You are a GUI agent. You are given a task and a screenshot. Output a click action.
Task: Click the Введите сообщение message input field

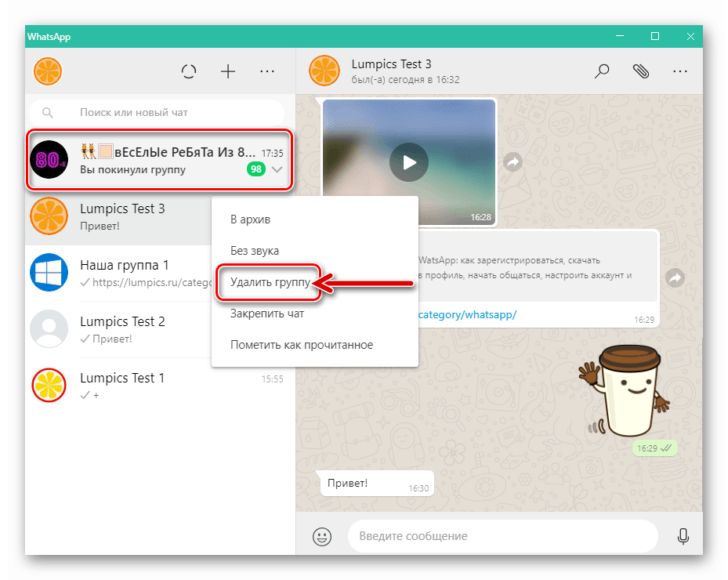[x=502, y=536]
